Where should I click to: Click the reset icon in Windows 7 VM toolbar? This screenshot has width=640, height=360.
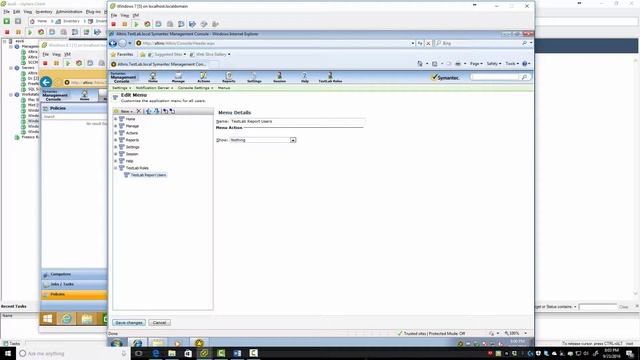coord(147,24)
